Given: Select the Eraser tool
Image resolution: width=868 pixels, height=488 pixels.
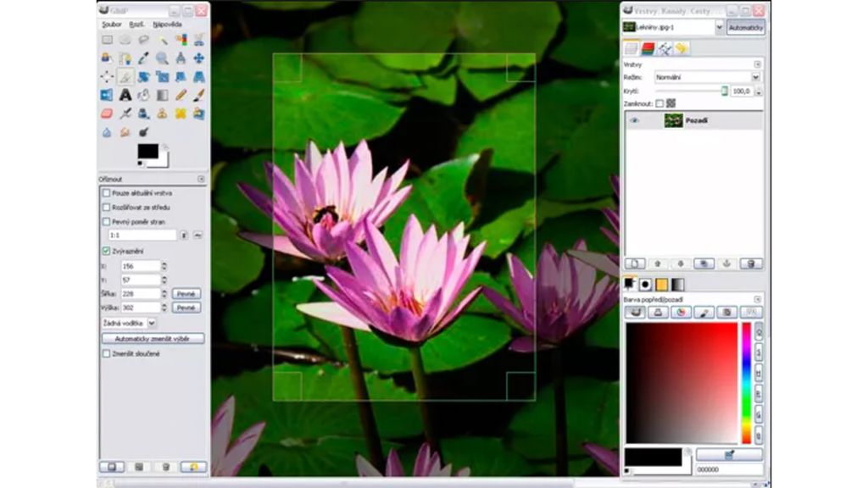Looking at the screenshot, I should [x=105, y=114].
